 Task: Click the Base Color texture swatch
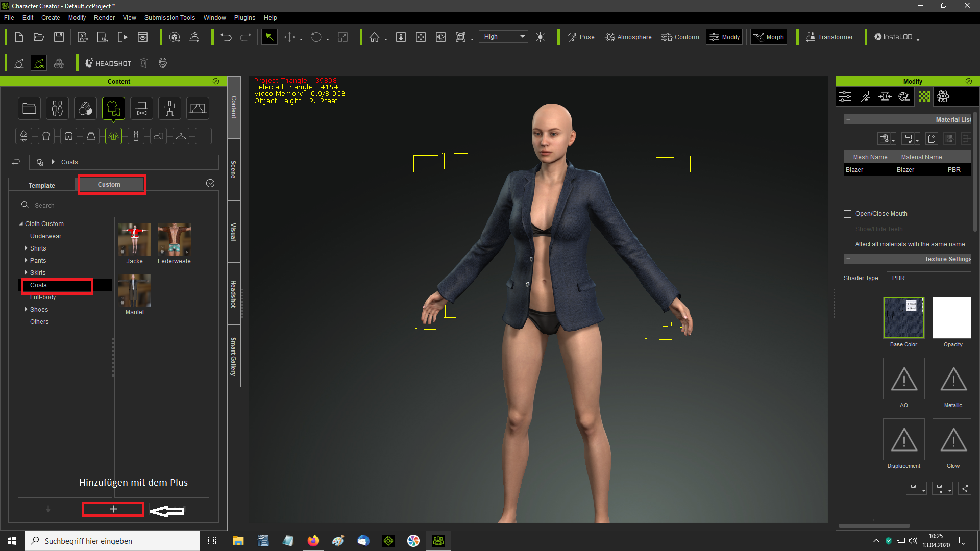click(x=903, y=317)
